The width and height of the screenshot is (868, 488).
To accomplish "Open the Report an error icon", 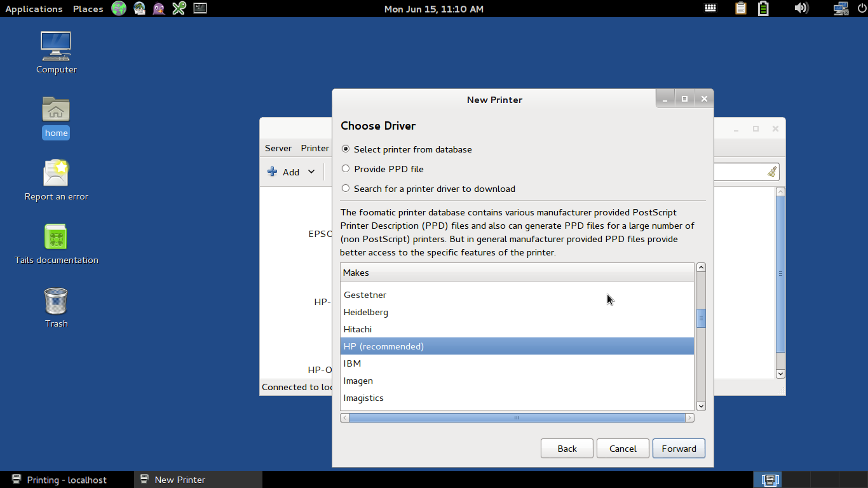I will [56, 179].
